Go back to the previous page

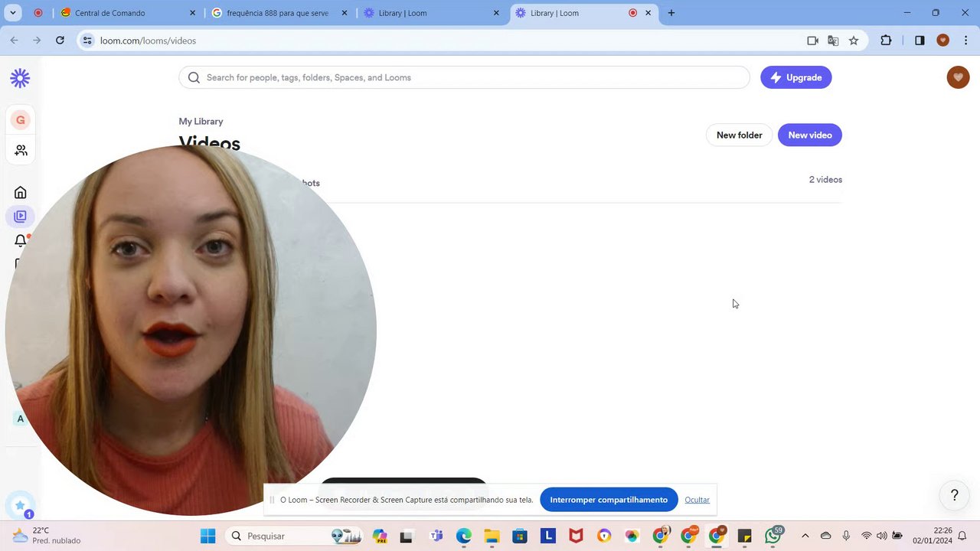click(14, 41)
